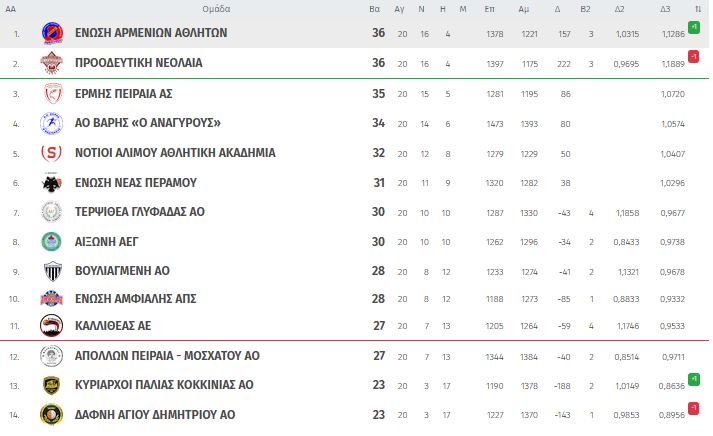
Task: Click green +1 badge on first row
Action: coord(693,27)
